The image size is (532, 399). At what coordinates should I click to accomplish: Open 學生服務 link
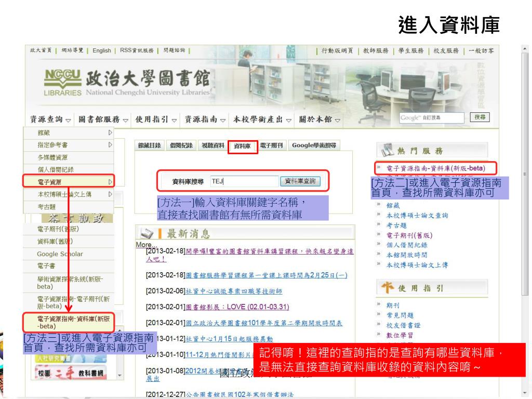point(411,50)
